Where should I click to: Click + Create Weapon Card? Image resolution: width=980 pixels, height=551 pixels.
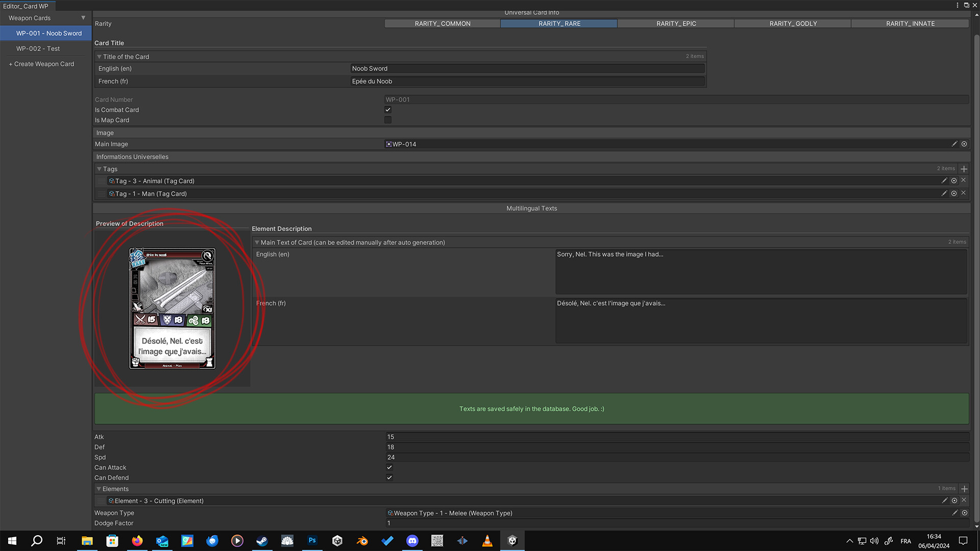point(41,63)
